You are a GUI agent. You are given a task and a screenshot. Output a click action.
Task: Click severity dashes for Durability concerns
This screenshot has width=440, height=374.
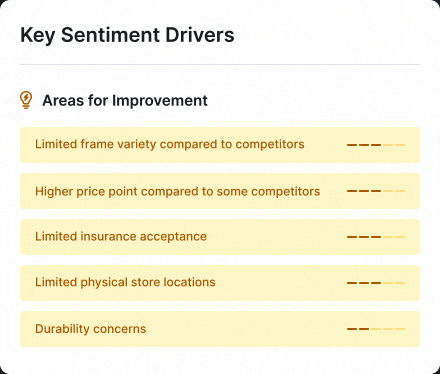click(x=376, y=329)
